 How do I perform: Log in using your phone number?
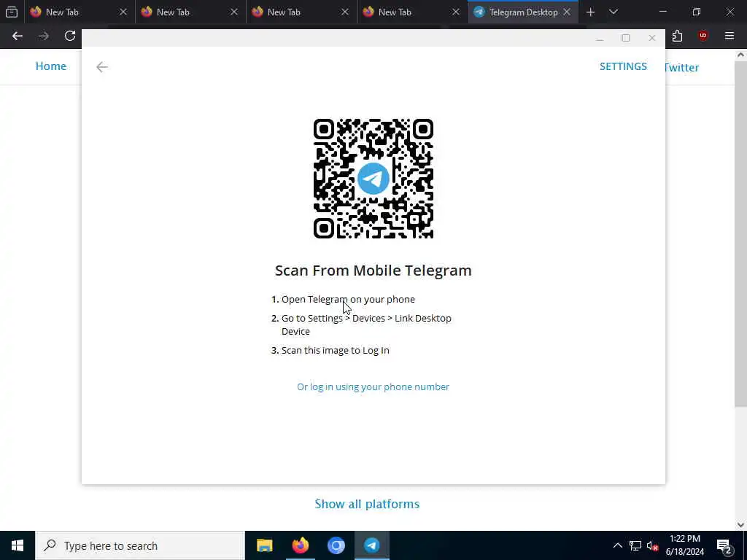[373, 386]
